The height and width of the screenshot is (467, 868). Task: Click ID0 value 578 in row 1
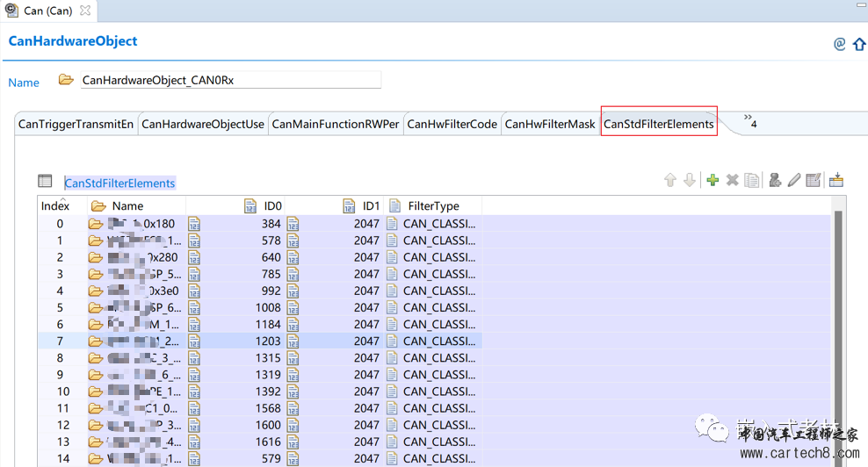point(271,241)
